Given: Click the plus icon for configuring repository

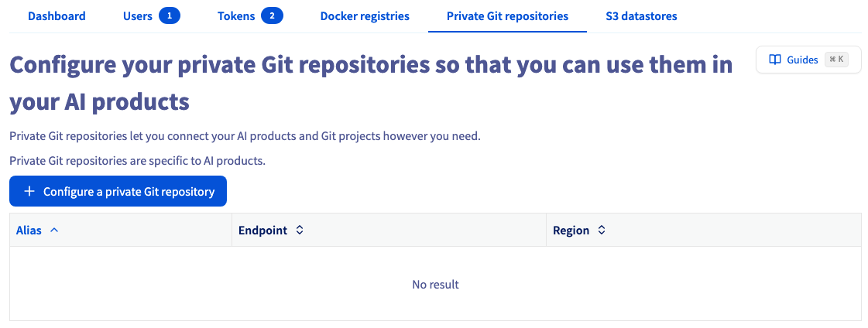Looking at the screenshot, I should [x=30, y=191].
